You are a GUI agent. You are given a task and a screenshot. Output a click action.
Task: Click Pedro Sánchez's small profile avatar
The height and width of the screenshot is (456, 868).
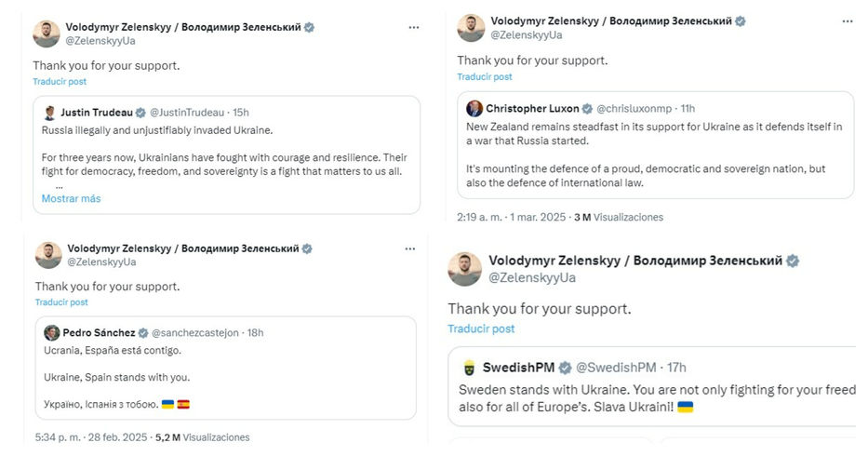[x=52, y=332]
